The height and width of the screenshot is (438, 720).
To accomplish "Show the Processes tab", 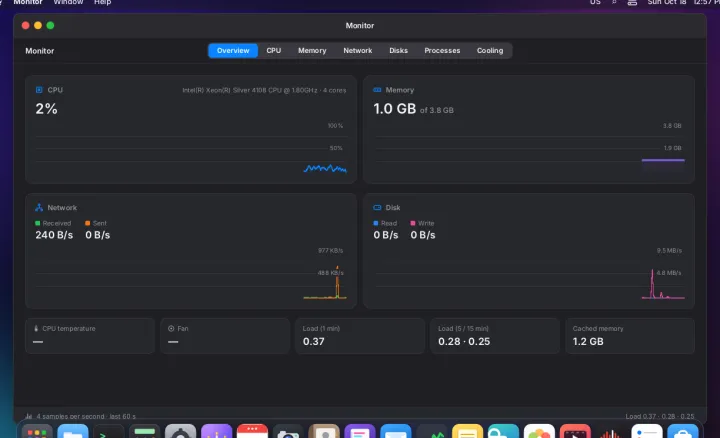I will (442, 51).
